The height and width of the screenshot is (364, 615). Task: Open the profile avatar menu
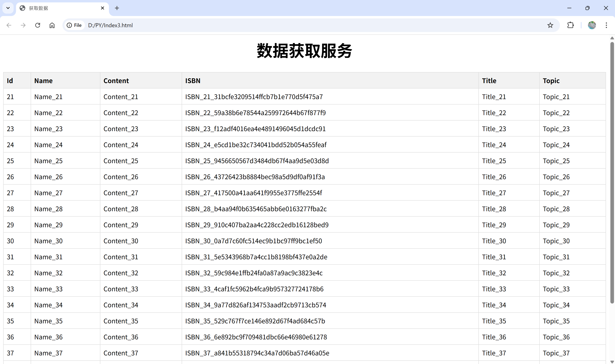point(592,25)
